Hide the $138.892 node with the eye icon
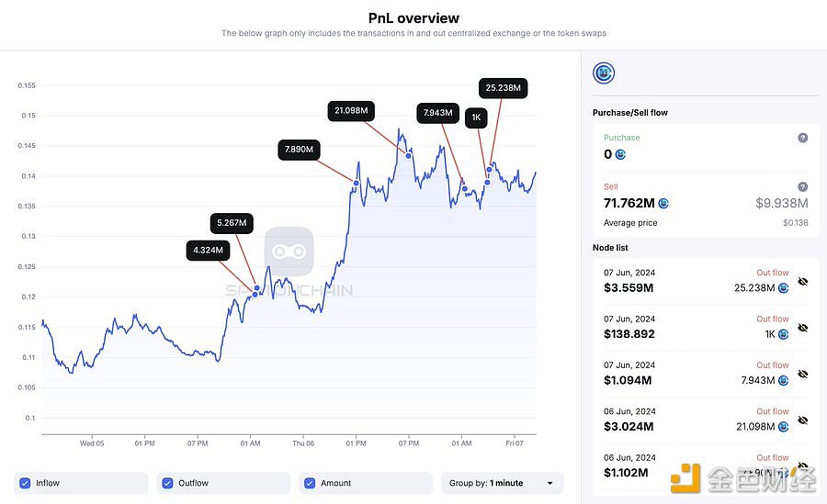 pos(803,328)
